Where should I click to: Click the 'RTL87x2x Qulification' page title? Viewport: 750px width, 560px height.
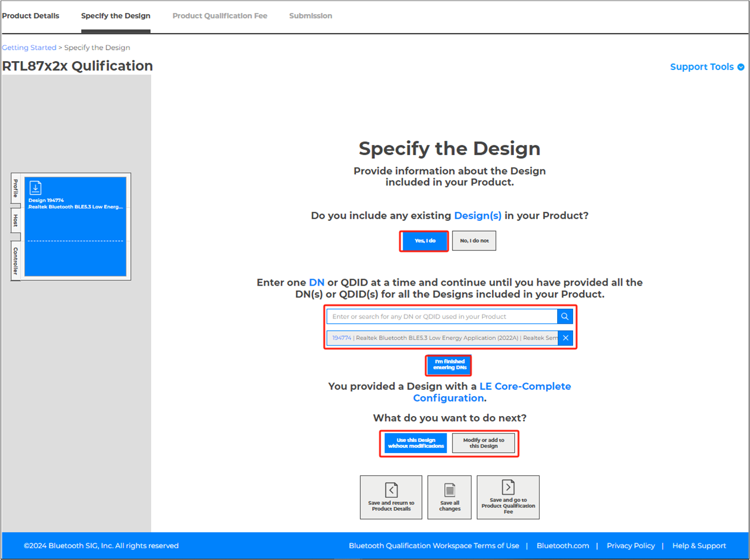point(78,66)
